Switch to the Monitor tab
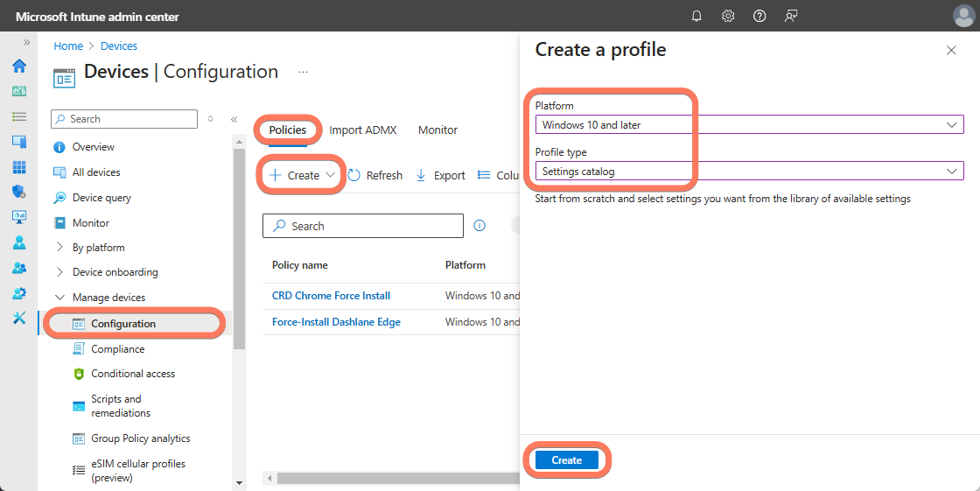980x491 pixels. (437, 130)
